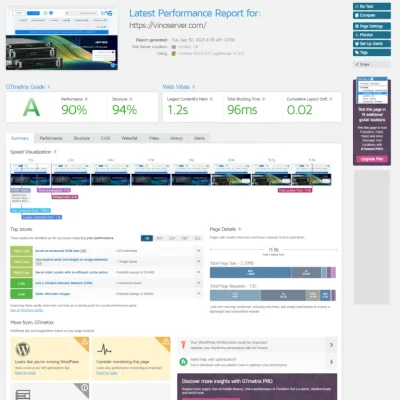Click the Upgrade Plan button
This screenshot has height=400, width=400.
372,159
